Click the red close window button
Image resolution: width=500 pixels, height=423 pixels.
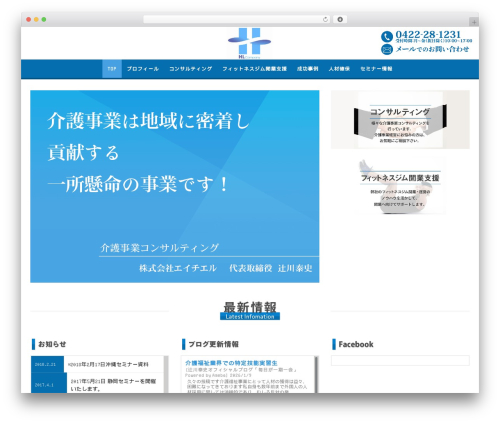(29, 20)
